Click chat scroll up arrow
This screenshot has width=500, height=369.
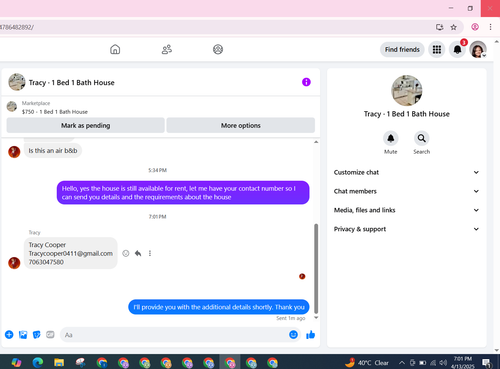click(x=316, y=142)
